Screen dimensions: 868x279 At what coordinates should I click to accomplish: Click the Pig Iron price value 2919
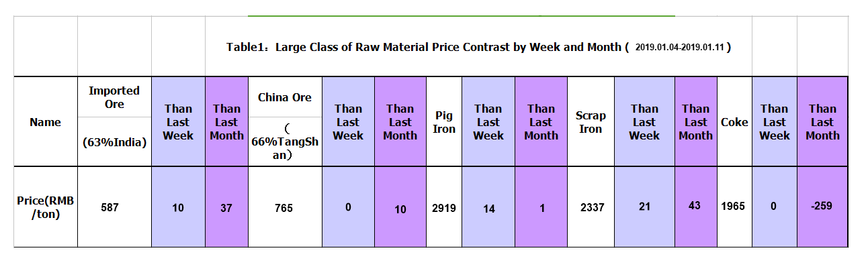[x=444, y=208]
